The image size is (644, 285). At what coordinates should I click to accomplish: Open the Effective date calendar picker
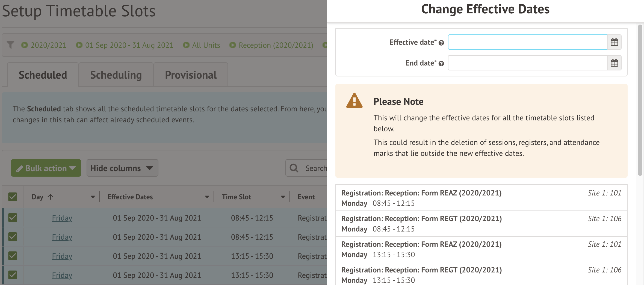(x=614, y=42)
